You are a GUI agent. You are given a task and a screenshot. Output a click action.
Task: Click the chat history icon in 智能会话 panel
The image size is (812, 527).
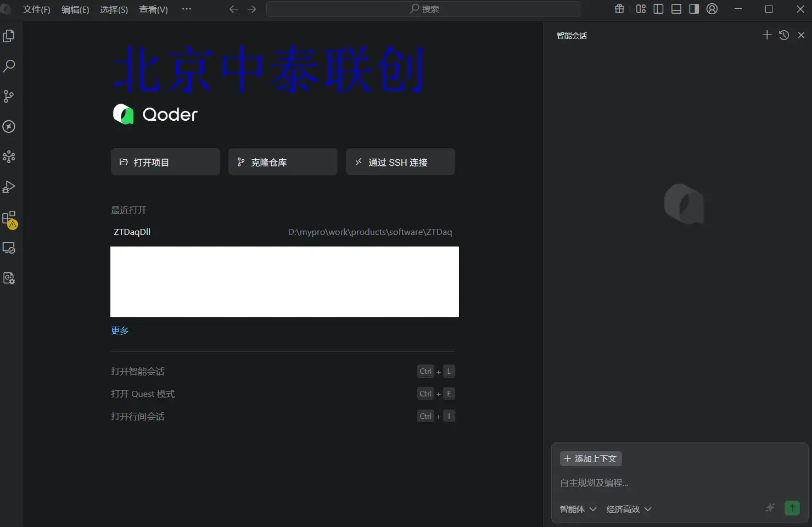(x=783, y=35)
